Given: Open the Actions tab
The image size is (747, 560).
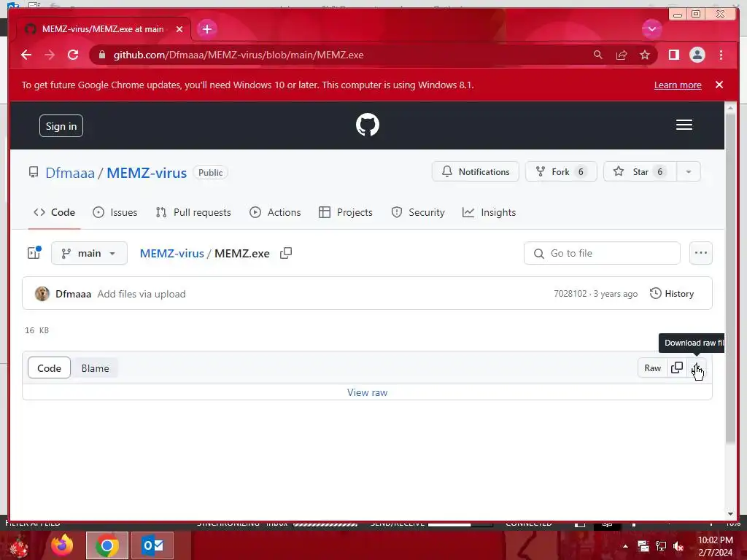Looking at the screenshot, I should tap(275, 212).
